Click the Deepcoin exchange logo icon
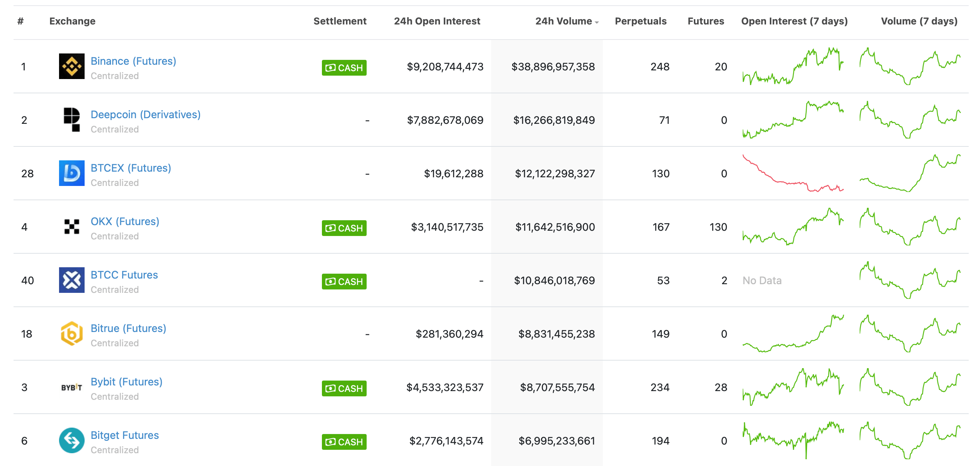The image size is (980, 466). coord(71,120)
